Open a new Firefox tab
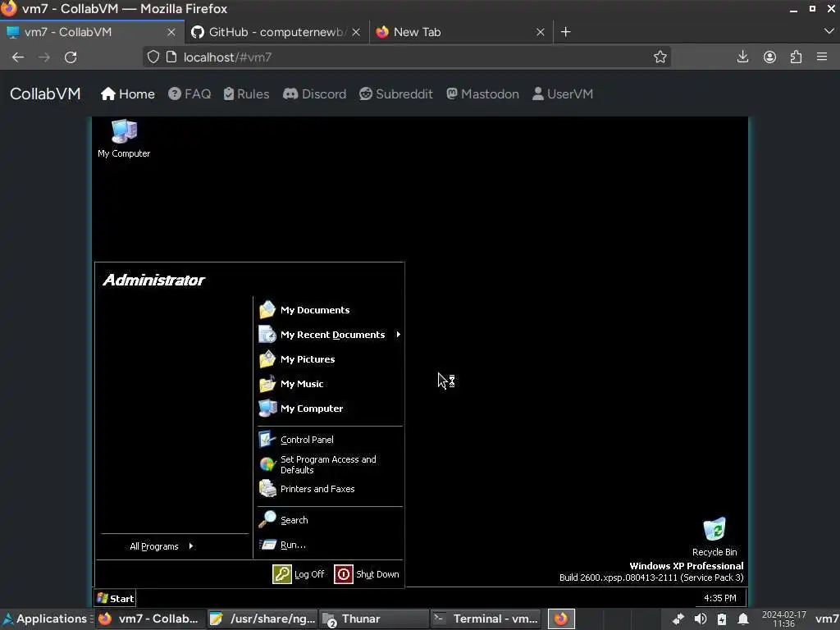This screenshot has width=840, height=630. click(565, 32)
